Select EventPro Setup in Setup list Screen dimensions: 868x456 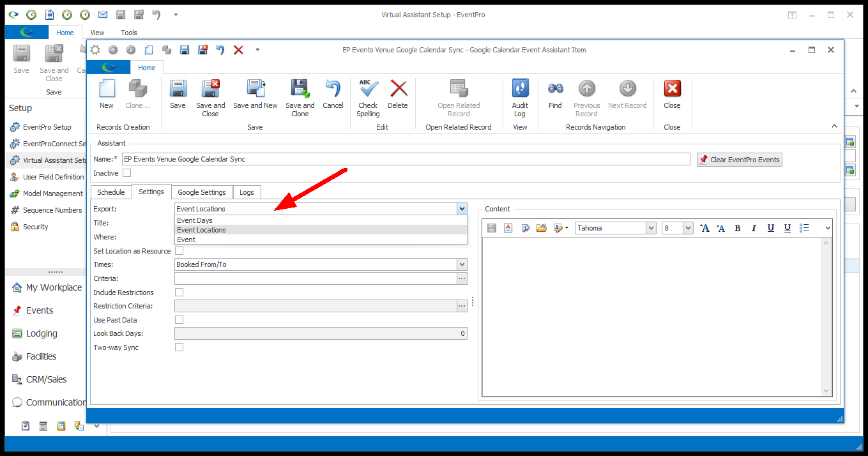[47, 127]
